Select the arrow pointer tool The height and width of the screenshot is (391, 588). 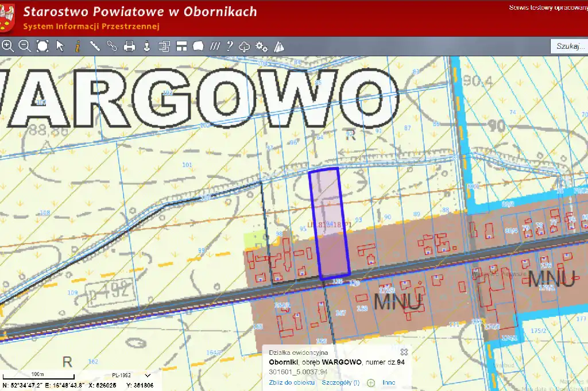coord(60,46)
